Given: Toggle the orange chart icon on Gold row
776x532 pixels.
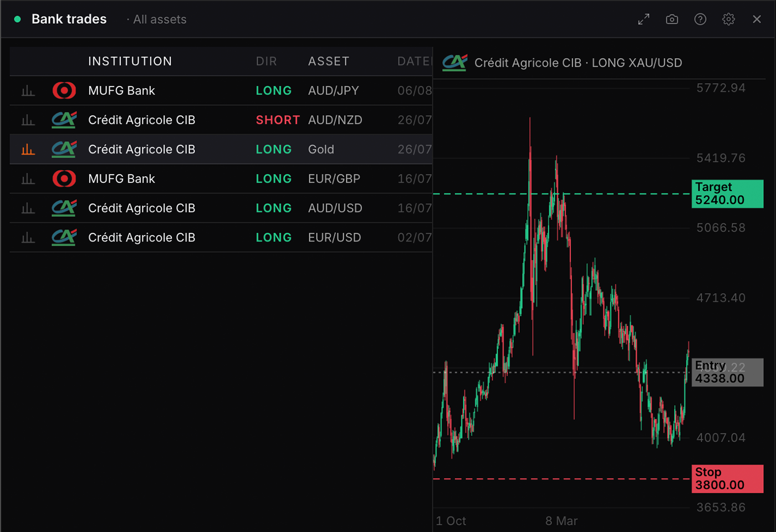Looking at the screenshot, I should [x=28, y=150].
